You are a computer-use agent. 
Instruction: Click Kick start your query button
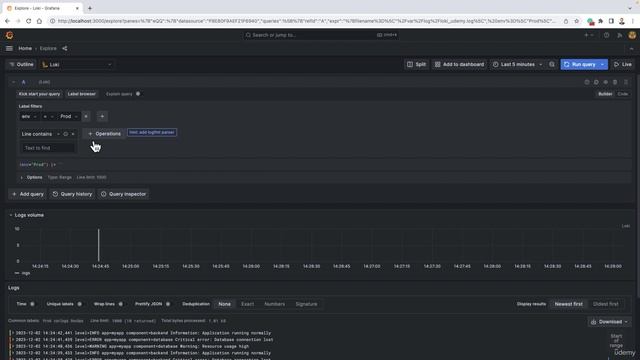pos(39,94)
